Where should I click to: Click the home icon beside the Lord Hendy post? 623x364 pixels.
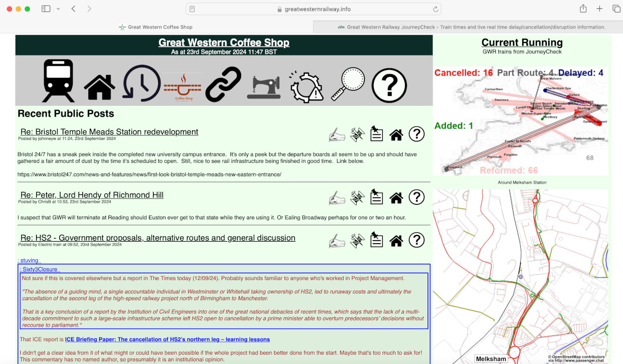[x=396, y=198]
